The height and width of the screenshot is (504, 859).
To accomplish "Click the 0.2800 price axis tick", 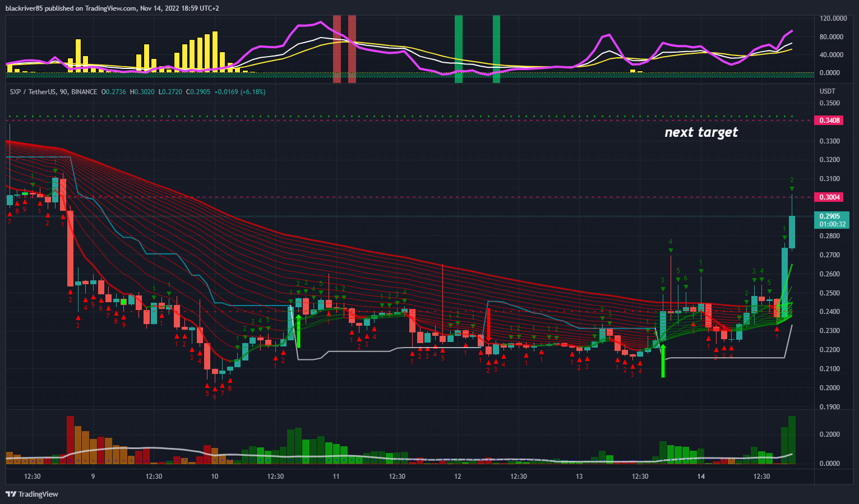I will 830,237.
